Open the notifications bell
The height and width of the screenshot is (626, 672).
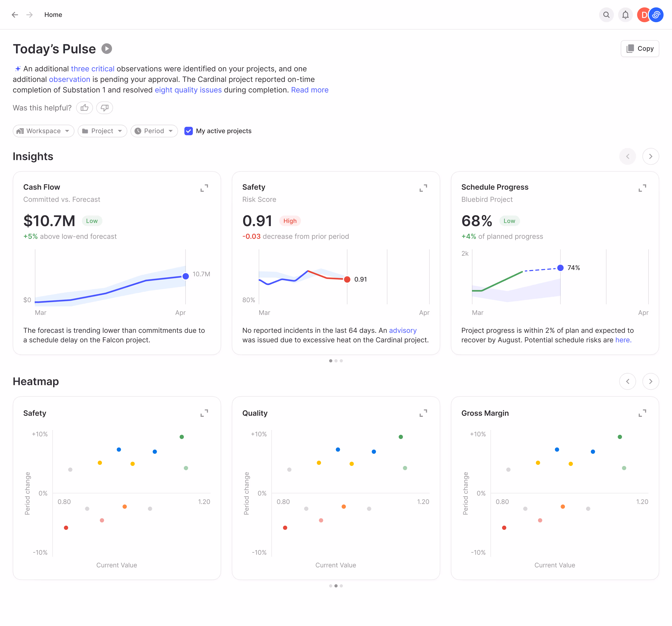pos(625,15)
